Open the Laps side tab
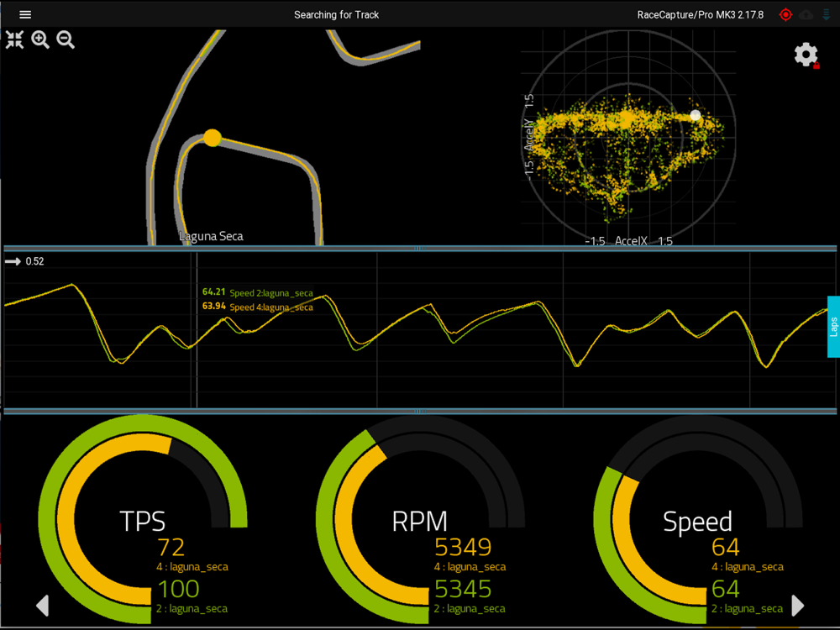 [x=833, y=327]
